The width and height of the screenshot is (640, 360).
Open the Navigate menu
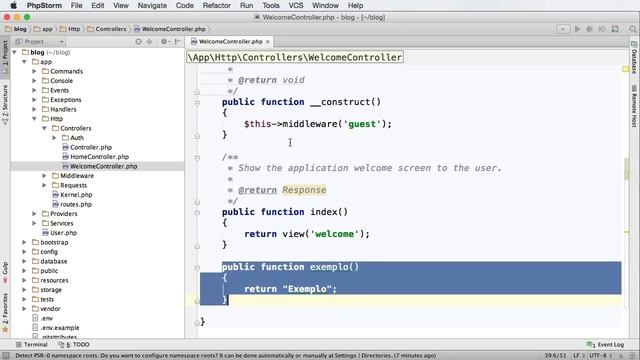point(152,6)
